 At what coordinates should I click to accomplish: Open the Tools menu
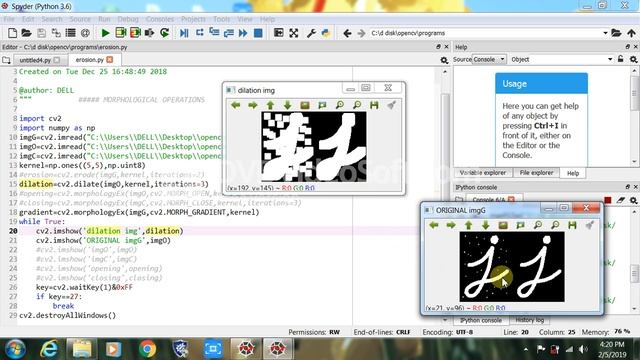click(x=221, y=19)
